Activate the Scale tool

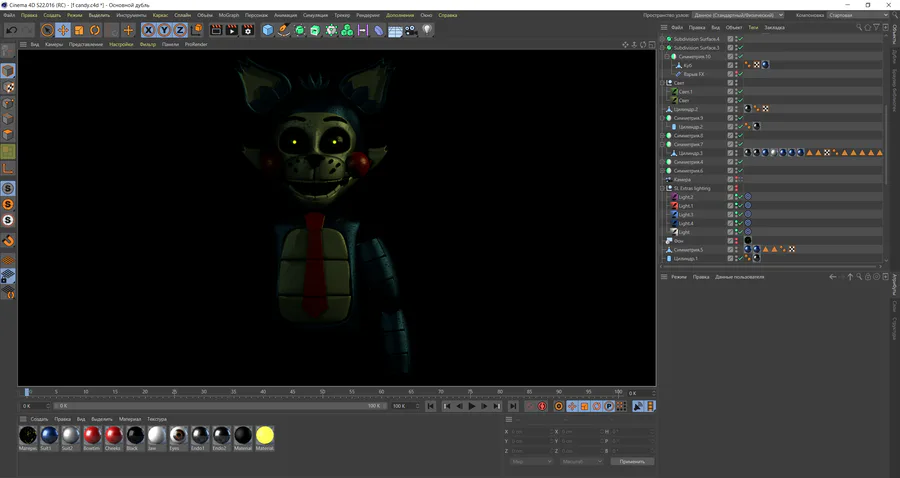79,30
